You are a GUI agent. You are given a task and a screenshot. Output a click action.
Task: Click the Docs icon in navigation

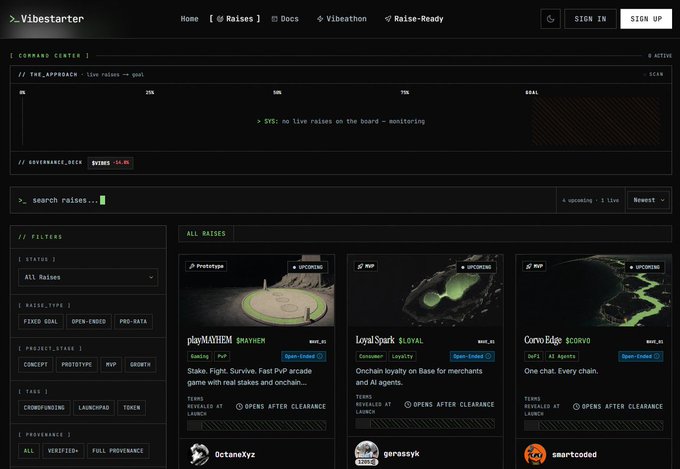point(275,19)
